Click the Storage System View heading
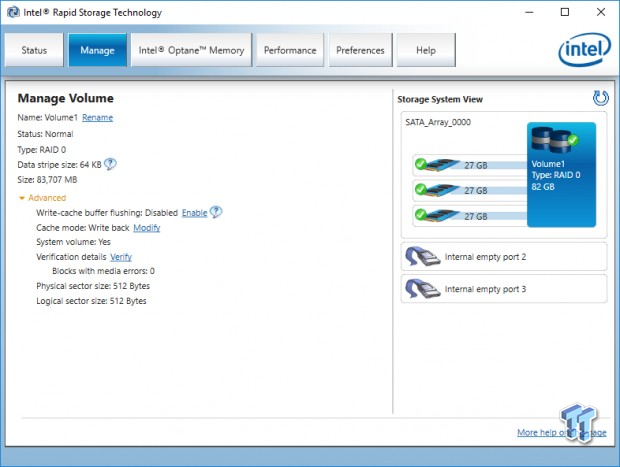The height and width of the screenshot is (467, 620). 440,99
